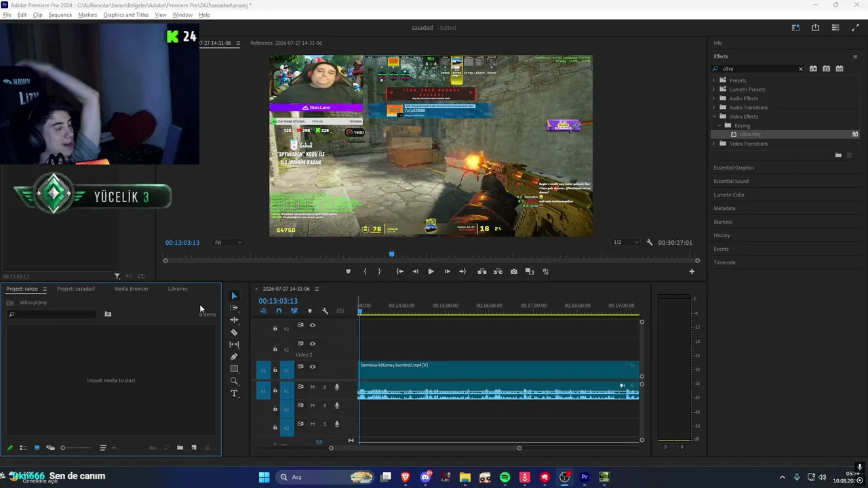Click the program monitor blue playhead
Screen dimensions: 868x488
391,254
